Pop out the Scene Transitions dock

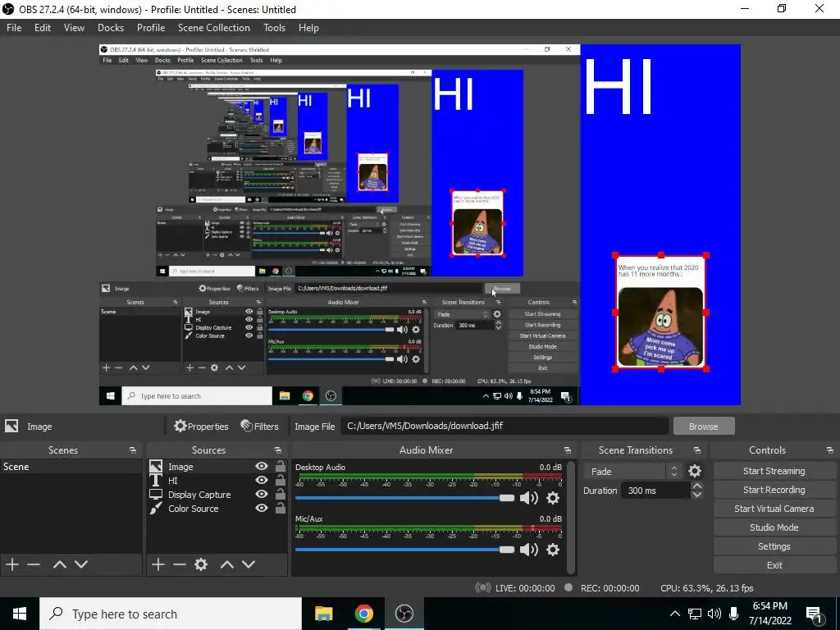[697, 450]
